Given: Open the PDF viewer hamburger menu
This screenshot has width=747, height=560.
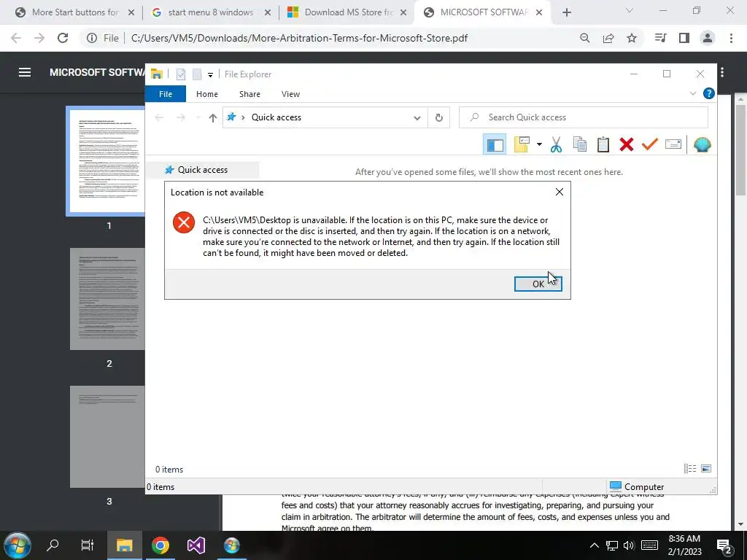Looking at the screenshot, I should (25, 72).
